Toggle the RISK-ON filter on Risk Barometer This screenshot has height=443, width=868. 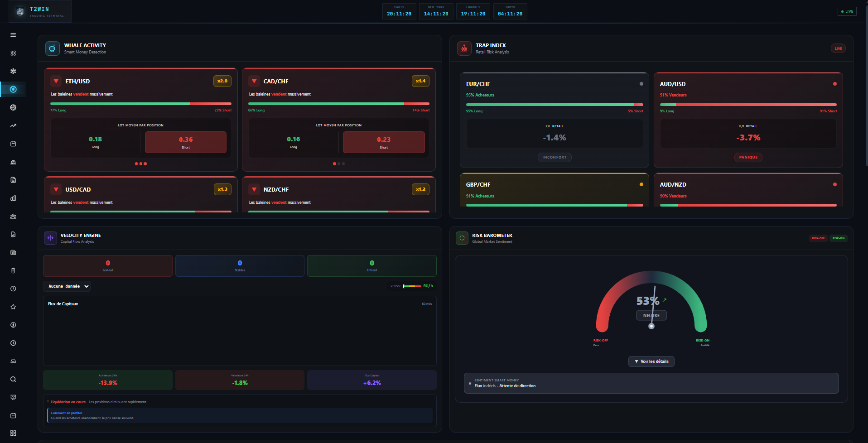click(x=838, y=238)
